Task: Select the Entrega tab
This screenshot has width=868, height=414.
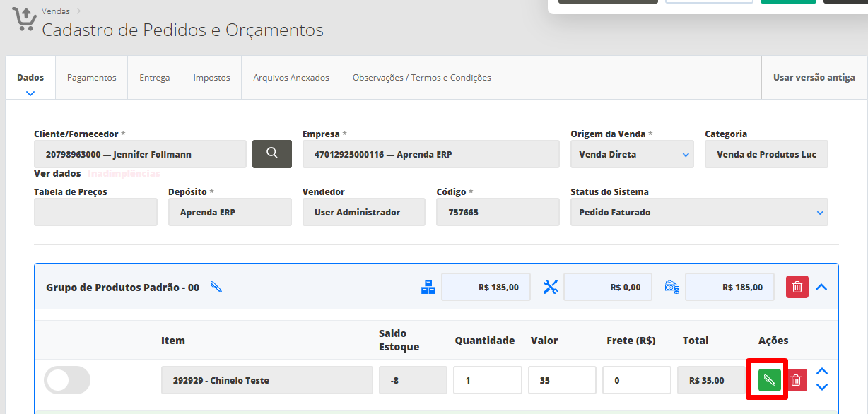Action: point(154,78)
